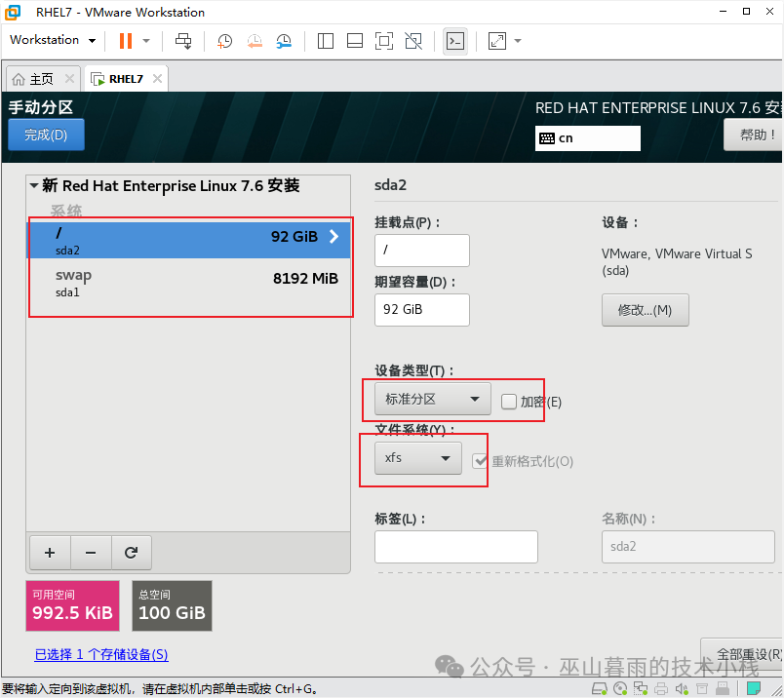Open the snapshot manager wrench icon

pyautogui.click(x=284, y=41)
